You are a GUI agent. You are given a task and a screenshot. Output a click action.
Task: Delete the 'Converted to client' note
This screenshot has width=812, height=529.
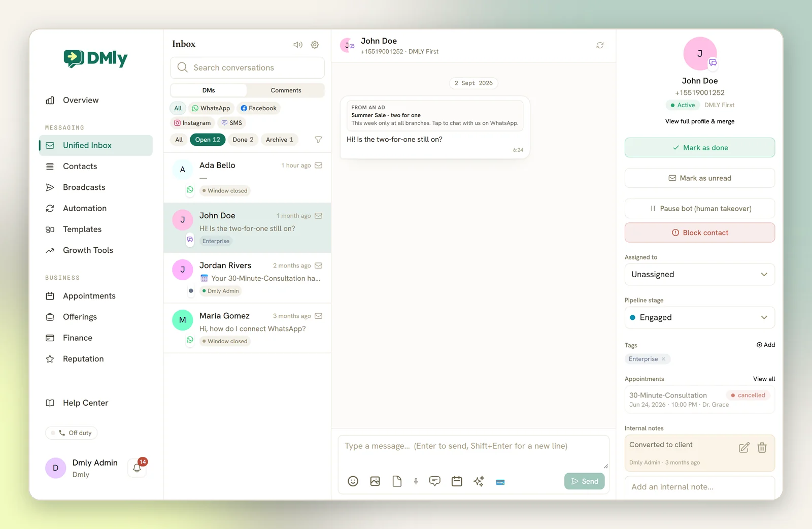pyautogui.click(x=762, y=448)
